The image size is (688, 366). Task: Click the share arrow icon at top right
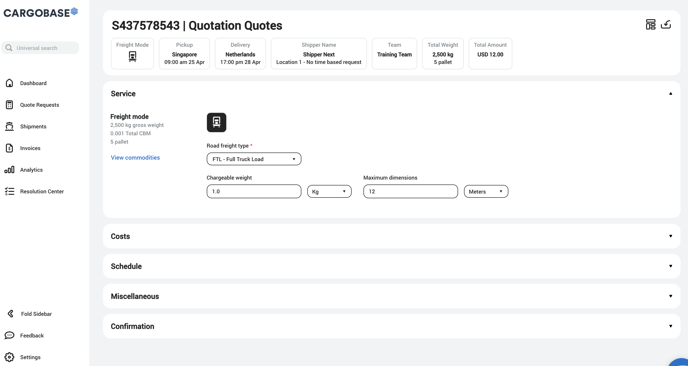666,25
